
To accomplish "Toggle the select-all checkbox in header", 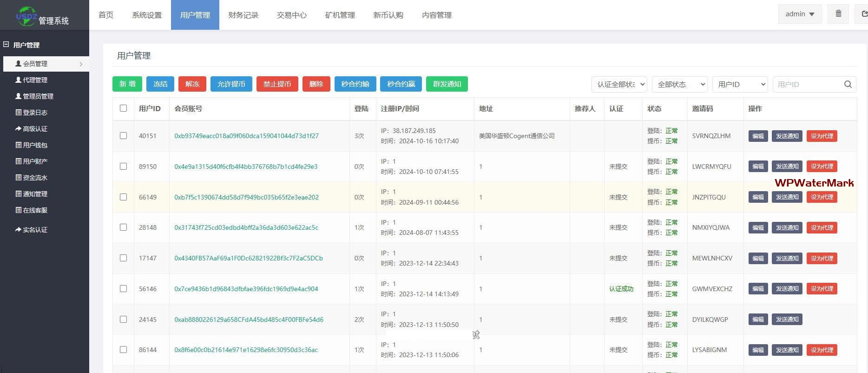I will [x=123, y=108].
